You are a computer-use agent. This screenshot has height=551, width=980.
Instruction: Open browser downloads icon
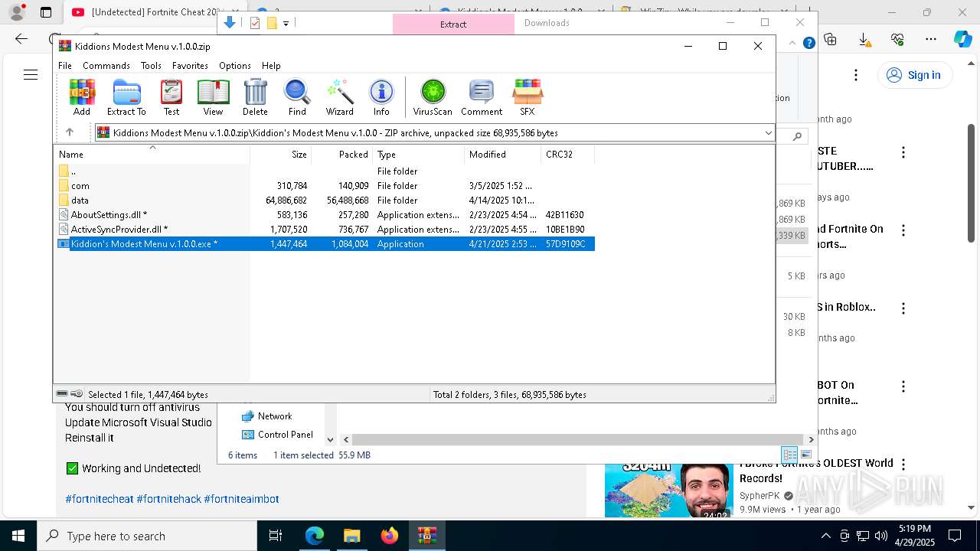pos(864,39)
